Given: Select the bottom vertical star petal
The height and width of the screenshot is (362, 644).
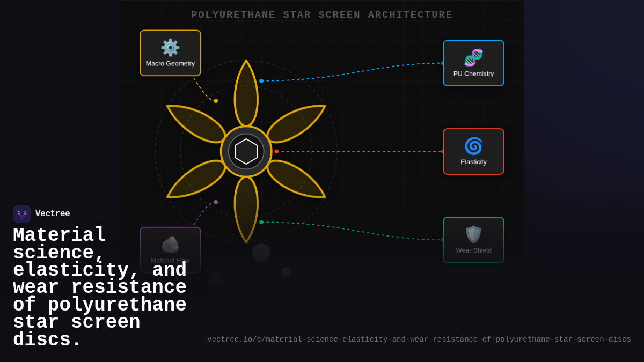Looking at the screenshot, I should 246,209.
